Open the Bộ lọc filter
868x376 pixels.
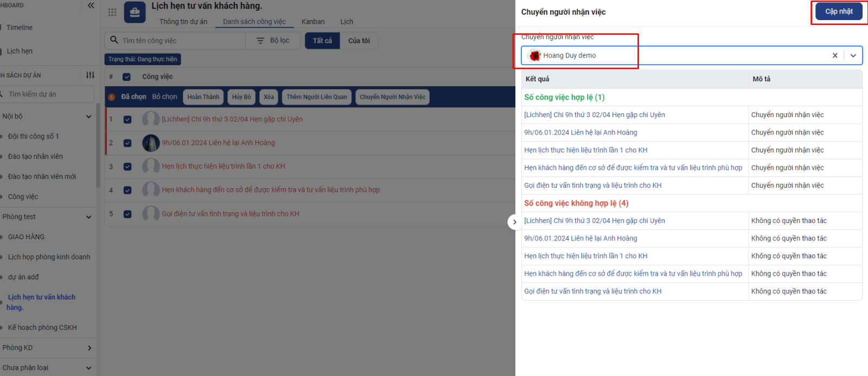click(273, 41)
